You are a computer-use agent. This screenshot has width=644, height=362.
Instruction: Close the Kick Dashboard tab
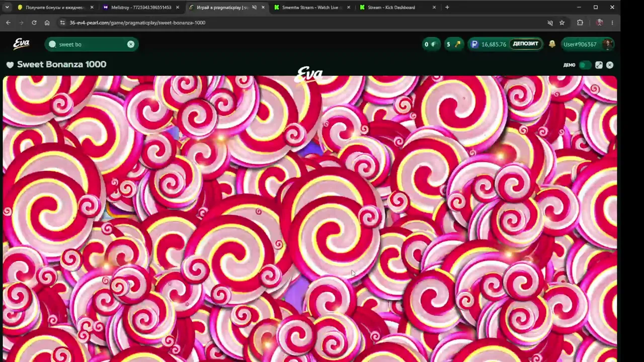(434, 8)
